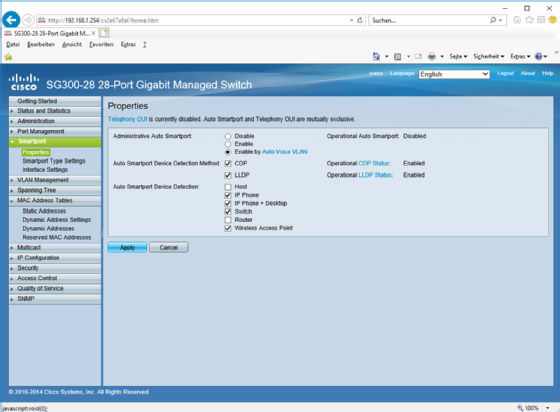The width and height of the screenshot is (560, 412).
Task: Click the Cancel button
Action: pyautogui.click(x=169, y=247)
